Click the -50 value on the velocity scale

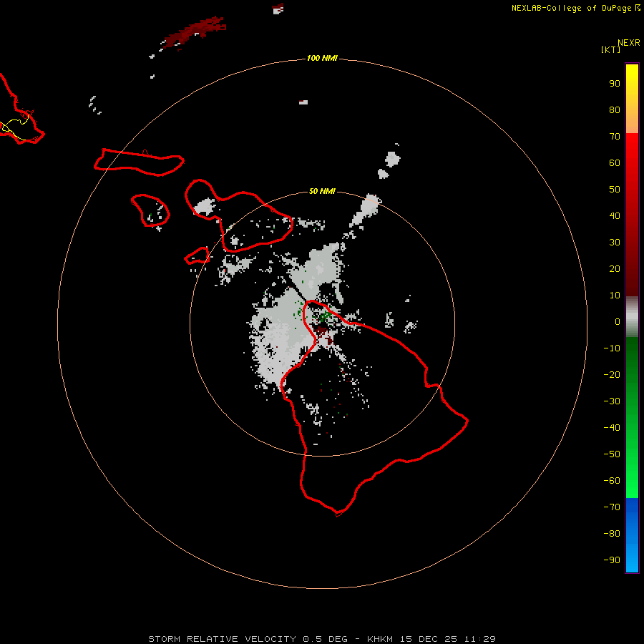tap(612, 454)
